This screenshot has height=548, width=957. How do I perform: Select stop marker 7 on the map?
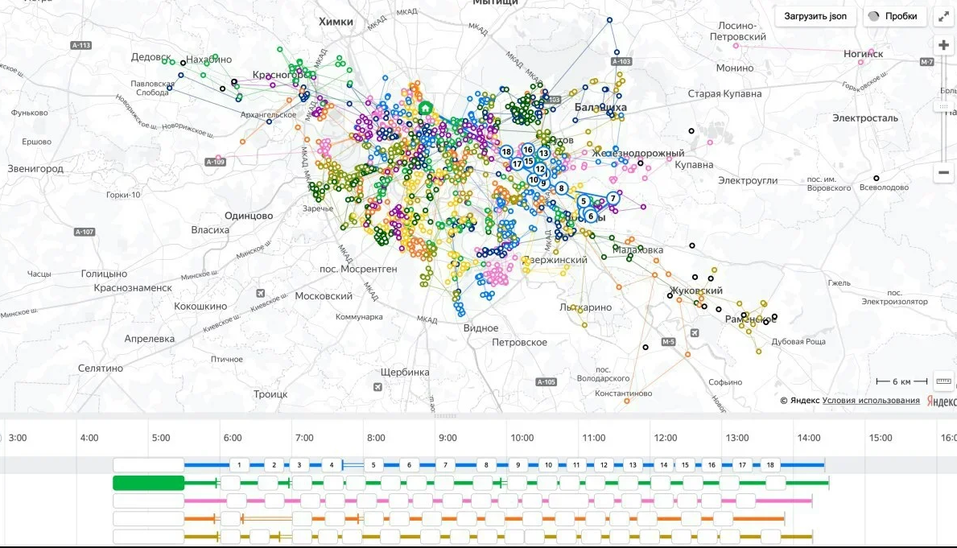pyautogui.click(x=613, y=199)
